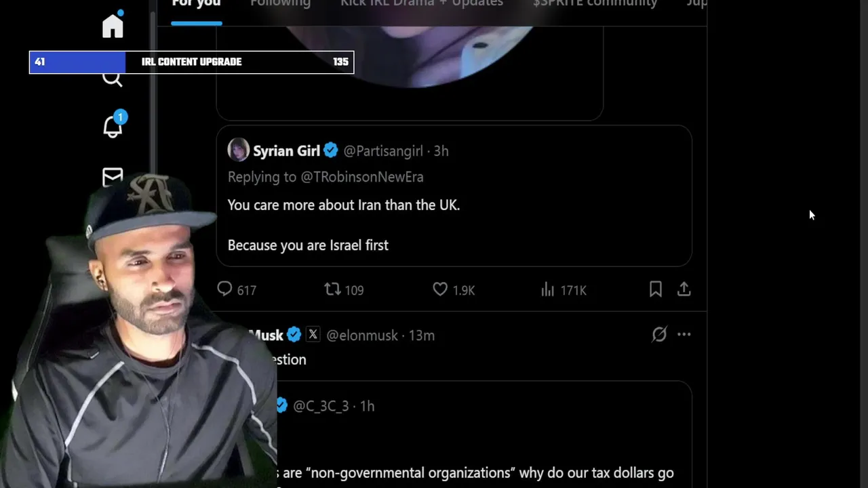Select the For you tab
This screenshot has height=488, width=868.
point(196,3)
